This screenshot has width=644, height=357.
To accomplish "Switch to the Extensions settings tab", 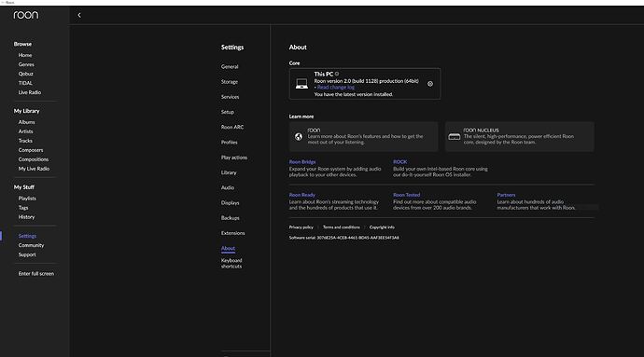I will (233, 233).
